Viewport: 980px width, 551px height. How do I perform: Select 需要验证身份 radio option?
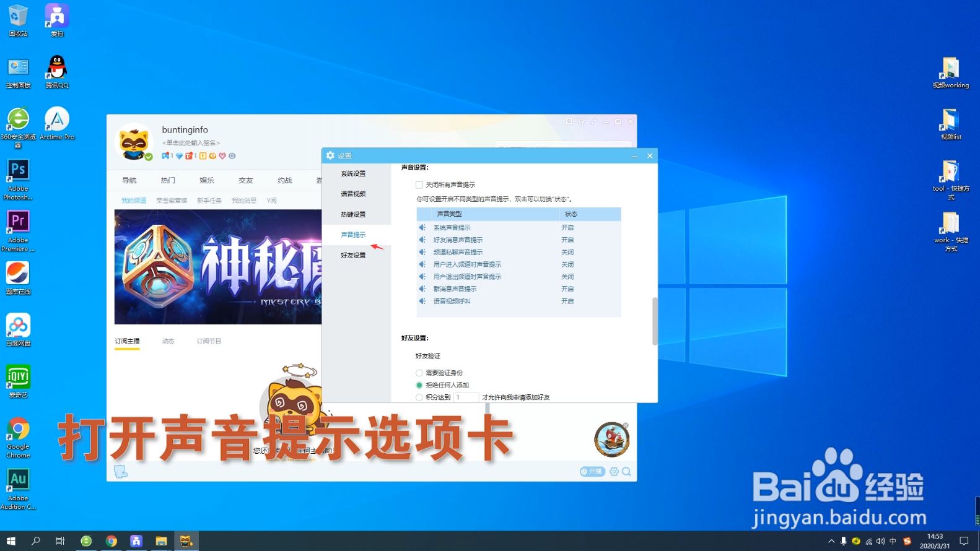click(x=419, y=373)
